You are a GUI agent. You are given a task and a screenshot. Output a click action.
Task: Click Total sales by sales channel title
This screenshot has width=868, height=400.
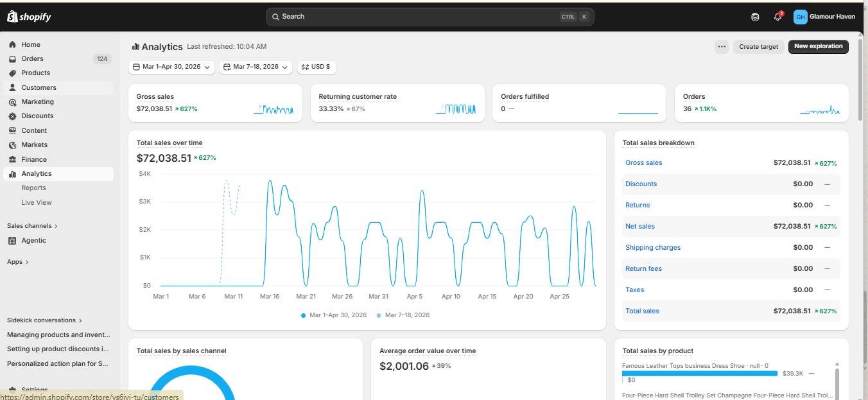[x=182, y=351]
